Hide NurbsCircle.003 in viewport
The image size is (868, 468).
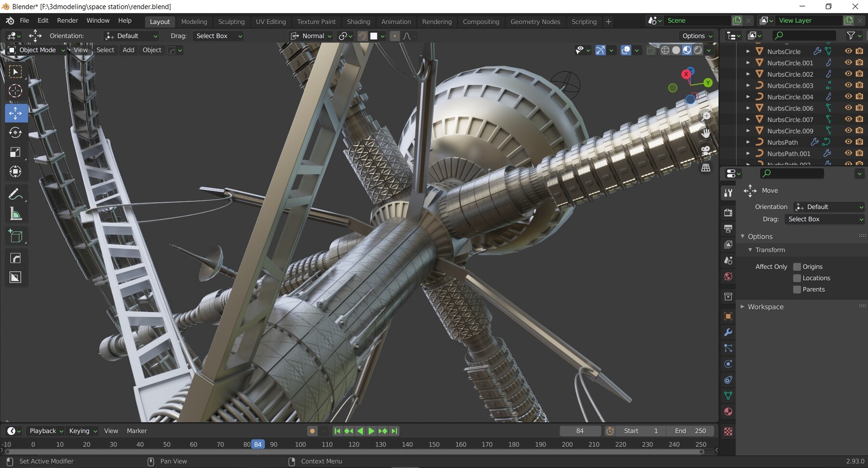click(848, 85)
